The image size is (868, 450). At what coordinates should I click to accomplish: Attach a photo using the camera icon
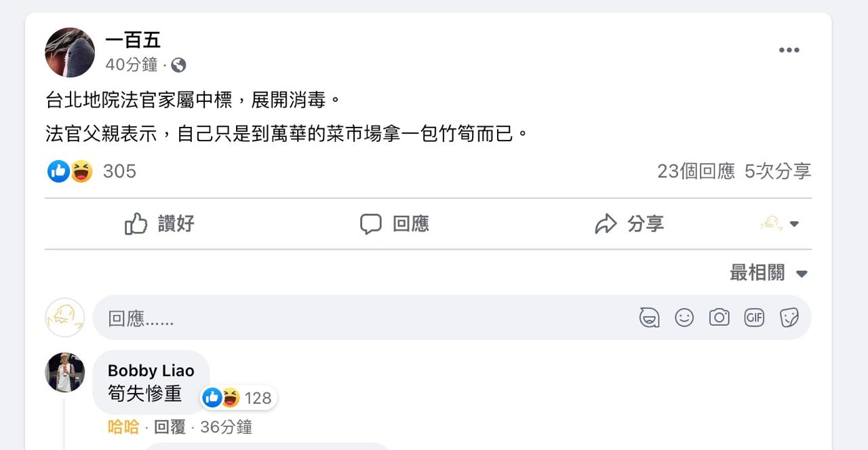pos(719,317)
